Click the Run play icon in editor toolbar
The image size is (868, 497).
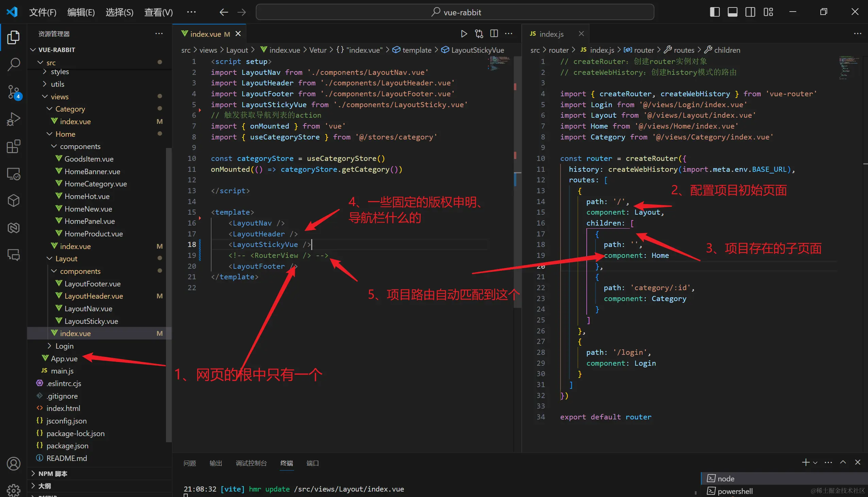click(464, 34)
